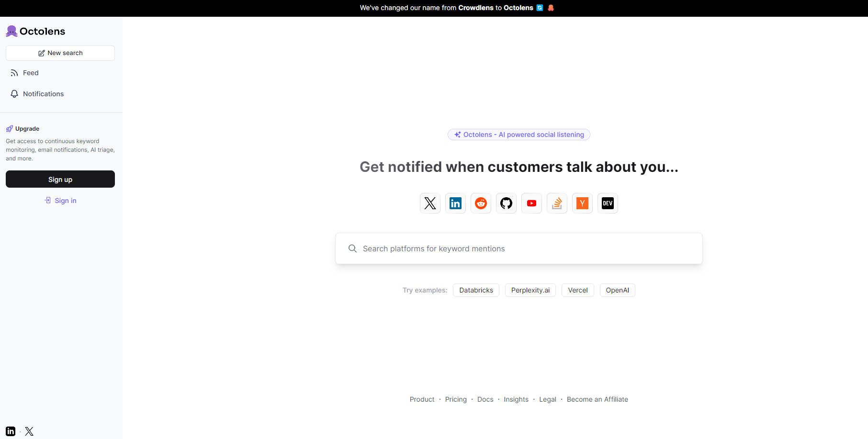Image resolution: width=868 pixels, height=439 pixels.
Task: Open LinkedIn profile from sidebar footer
Action: point(11,431)
